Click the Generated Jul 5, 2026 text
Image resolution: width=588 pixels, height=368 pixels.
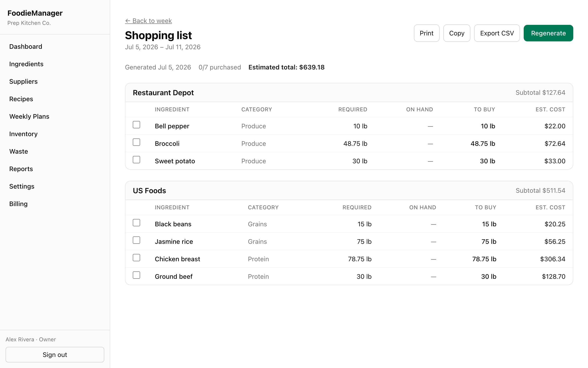point(158,67)
